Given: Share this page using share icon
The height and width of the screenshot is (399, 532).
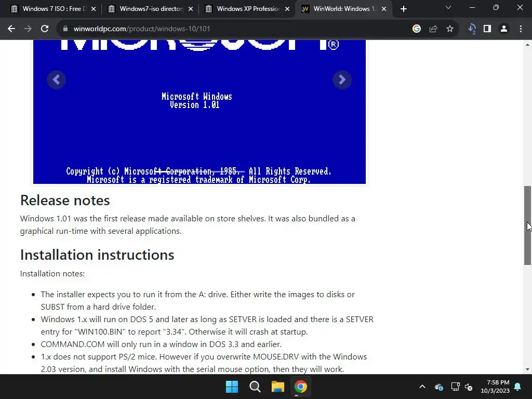Looking at the screenshot, I should 433,29.
